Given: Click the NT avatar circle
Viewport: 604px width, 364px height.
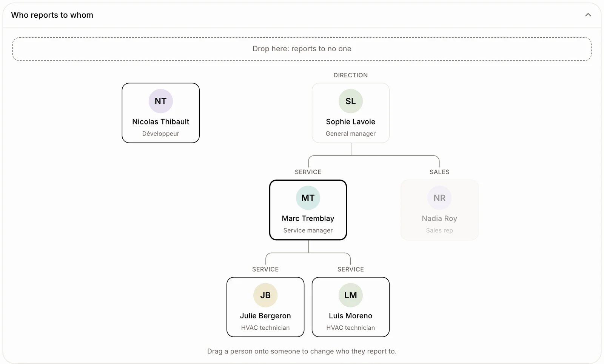Looking at the screenshot, I should [160, 101].
